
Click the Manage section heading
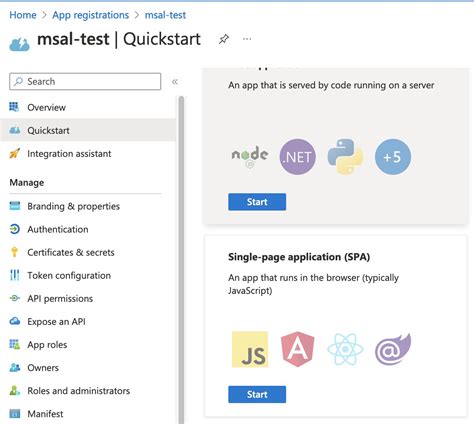pyautogui.click(x=27, y=182)
